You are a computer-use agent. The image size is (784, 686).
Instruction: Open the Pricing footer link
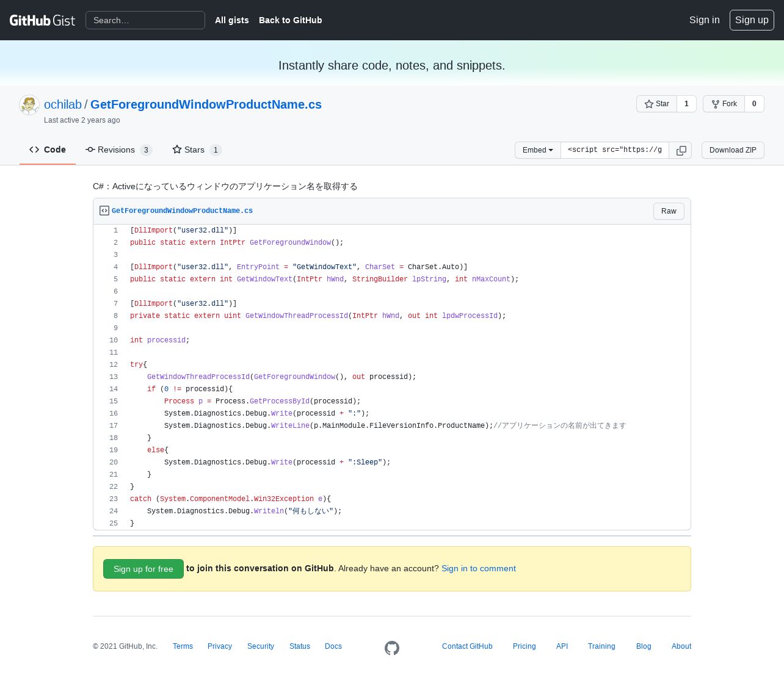pos(524,646)
